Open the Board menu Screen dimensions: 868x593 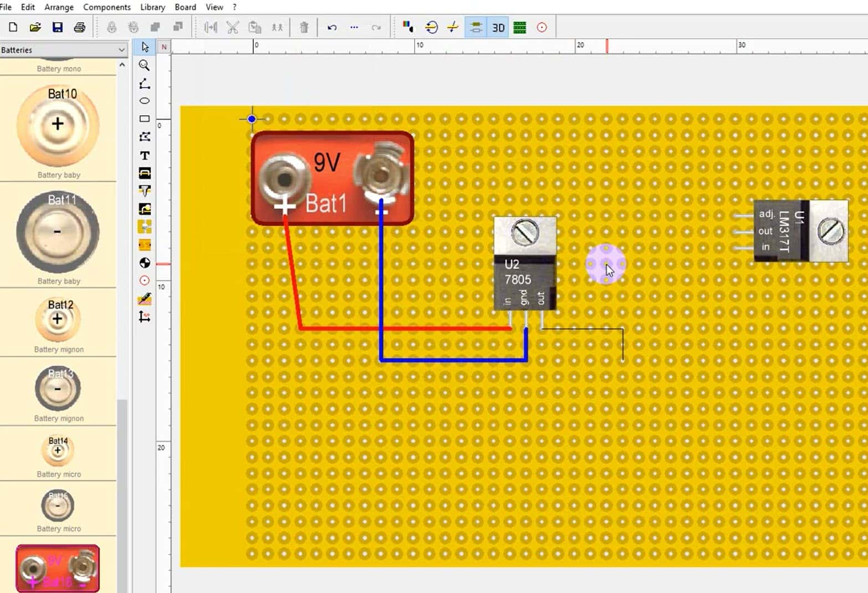pyautogui.click(x=185, y=7)
